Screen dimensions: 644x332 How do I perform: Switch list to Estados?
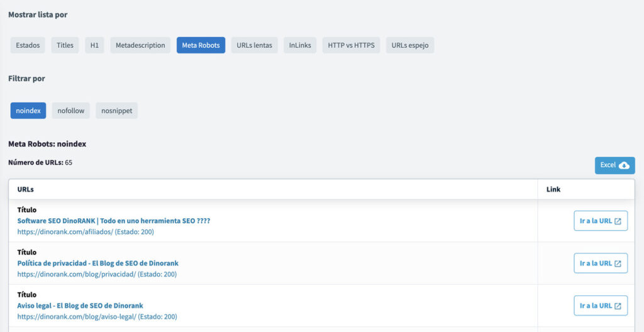tap(28, 45)
